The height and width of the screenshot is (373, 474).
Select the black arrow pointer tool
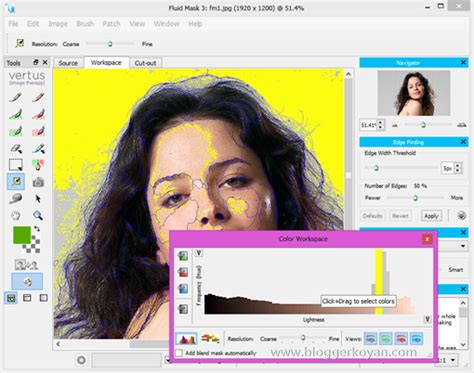coord(38,199)
